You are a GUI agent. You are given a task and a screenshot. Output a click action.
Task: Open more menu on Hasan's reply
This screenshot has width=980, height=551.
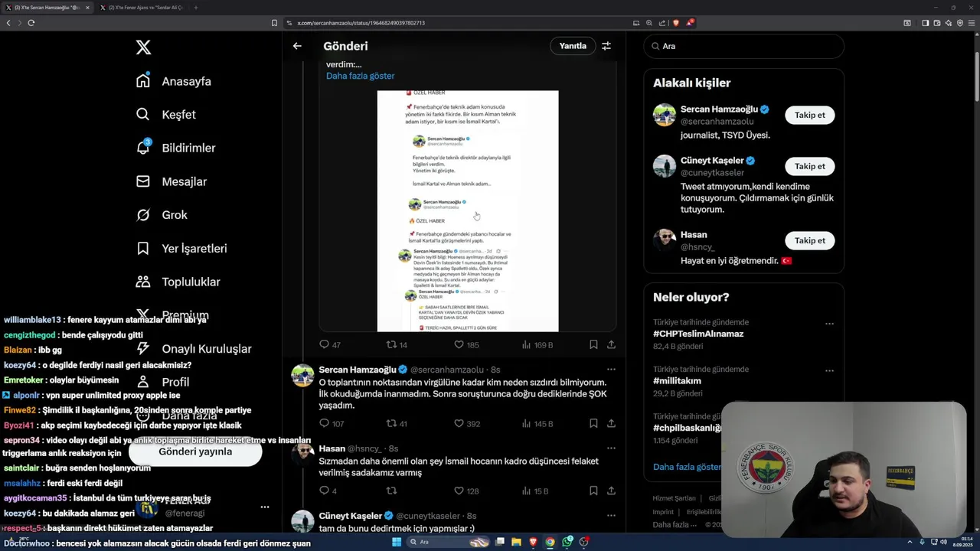pos(611,448)
